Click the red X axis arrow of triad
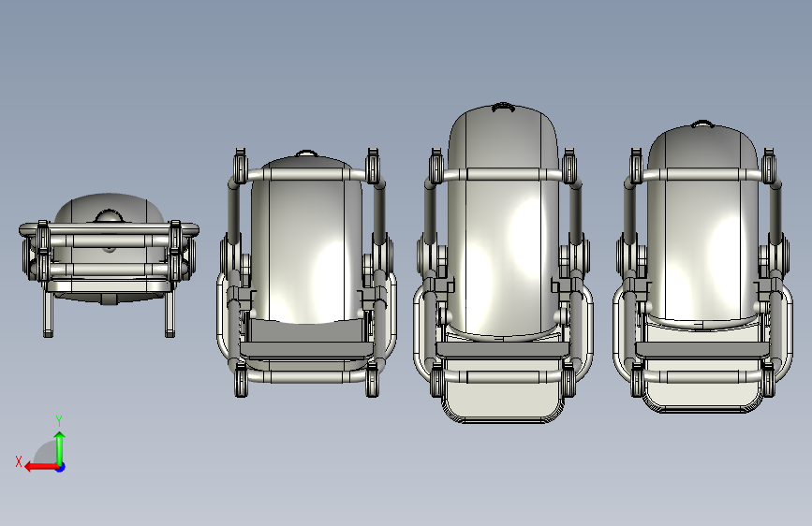812x526 pixels. pos(41,467)
